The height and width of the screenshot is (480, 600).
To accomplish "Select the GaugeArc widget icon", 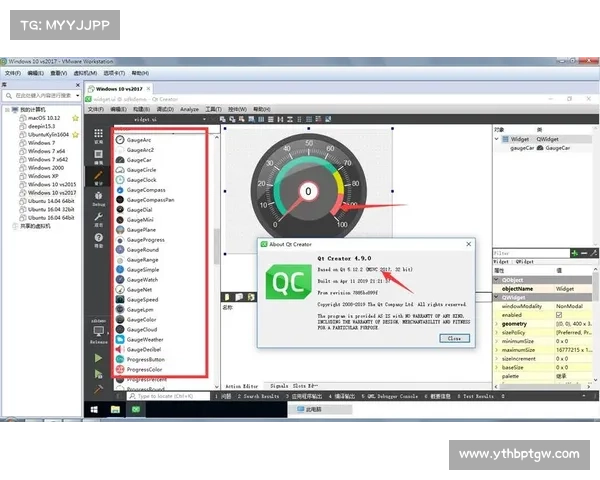I will 120,140.
